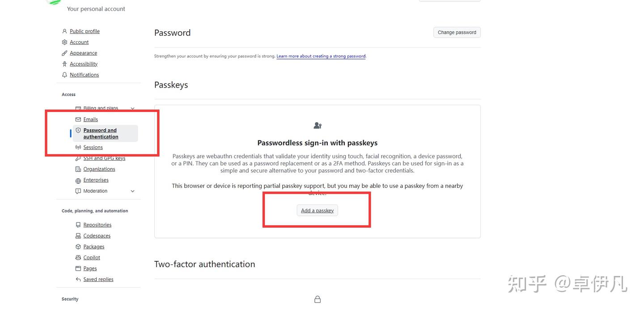Click the Add a passkey button
This screenshot has height=310, width=644.
coord(317,211)
